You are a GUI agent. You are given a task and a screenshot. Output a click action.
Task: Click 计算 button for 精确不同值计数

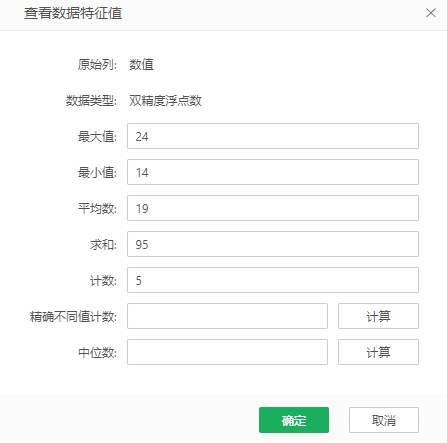click(378, 316)
